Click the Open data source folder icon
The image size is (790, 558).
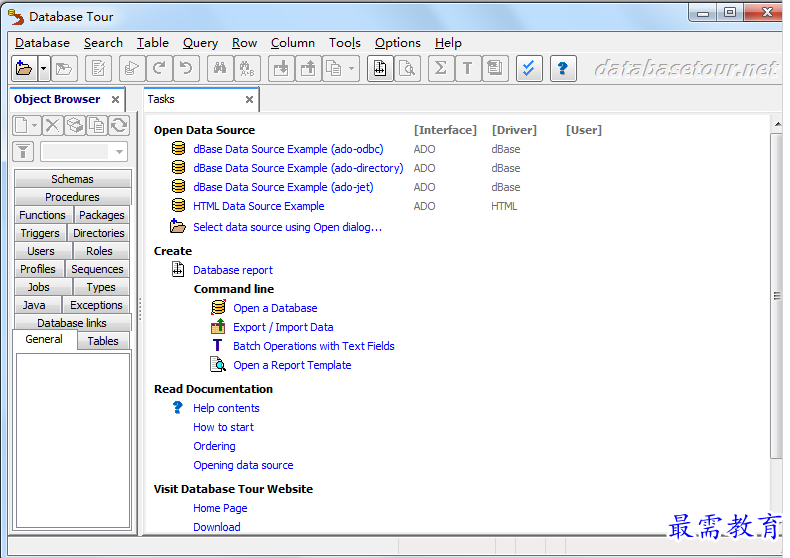[24, 68]
